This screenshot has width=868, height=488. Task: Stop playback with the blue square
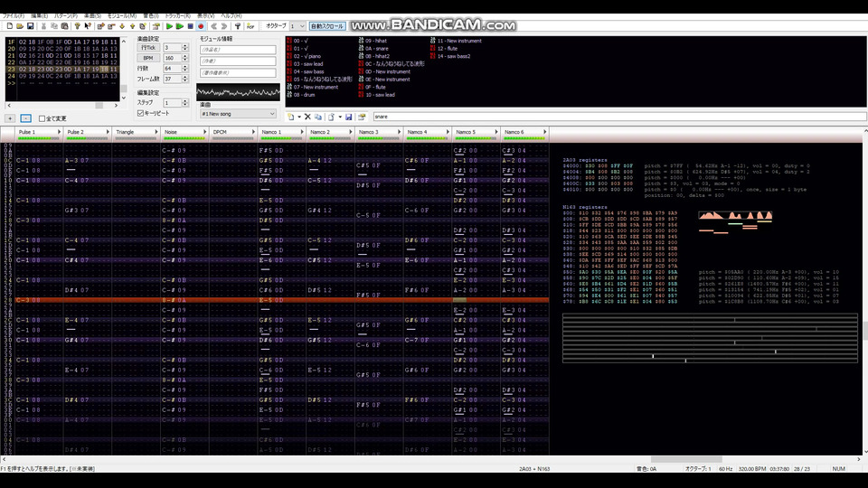191,26
